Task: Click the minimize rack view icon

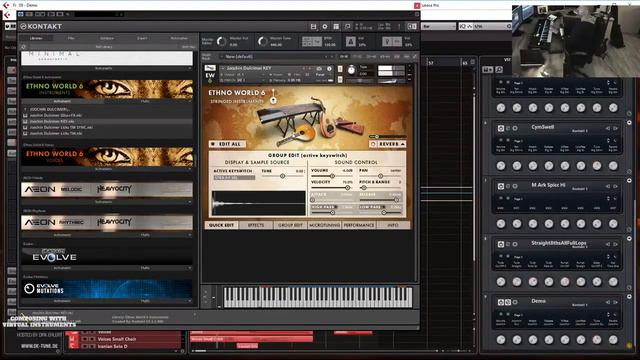Action: point(347,27)
